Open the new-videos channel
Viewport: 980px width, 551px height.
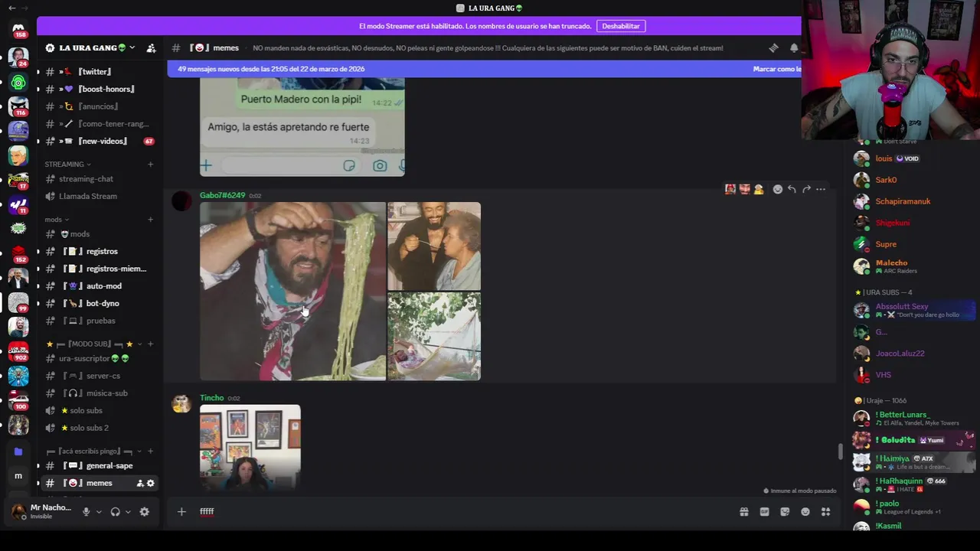tap(100, 141)
